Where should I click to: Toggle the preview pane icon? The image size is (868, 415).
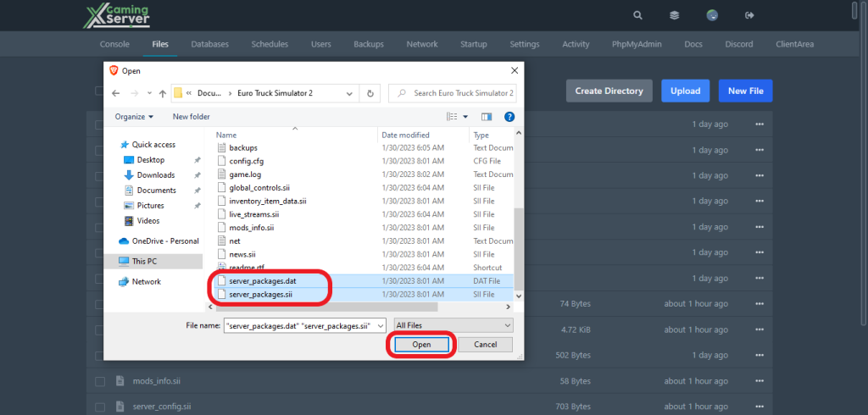pos(487,117)
